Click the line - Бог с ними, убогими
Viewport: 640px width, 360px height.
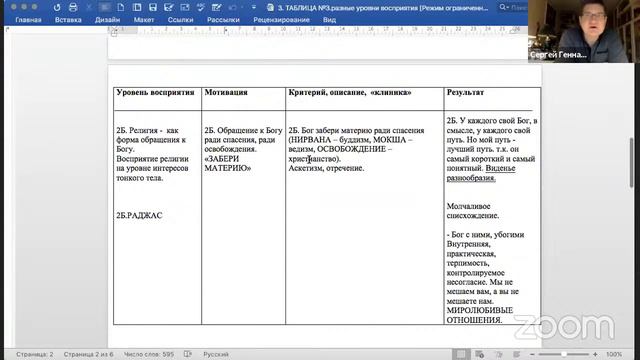485,235
